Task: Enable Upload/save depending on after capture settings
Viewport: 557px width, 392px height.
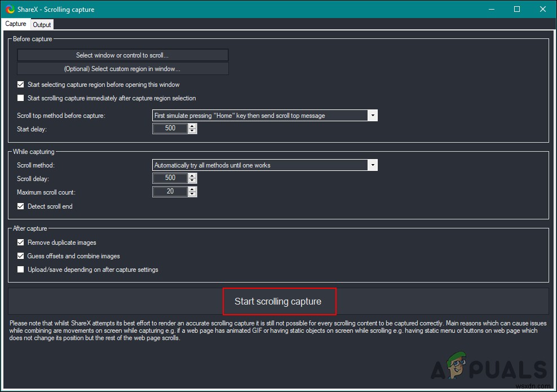Action: 21,270
